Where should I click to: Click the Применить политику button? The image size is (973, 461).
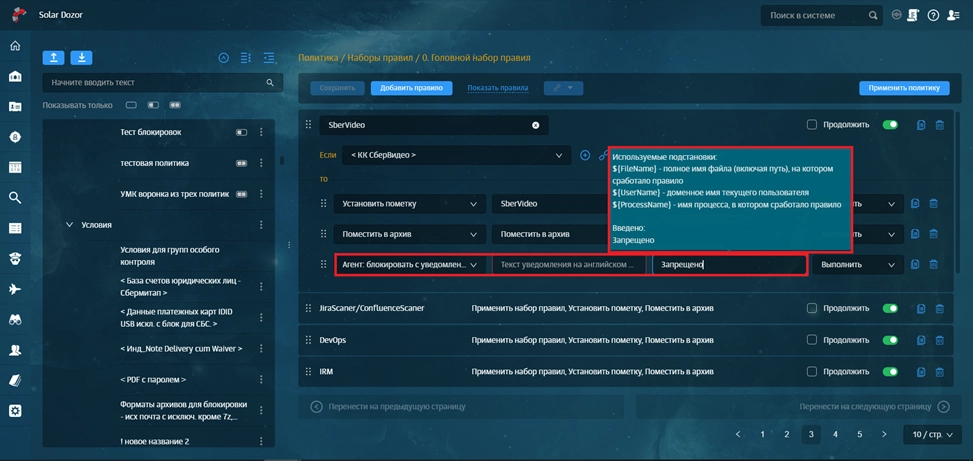click(x=903, y=88)
